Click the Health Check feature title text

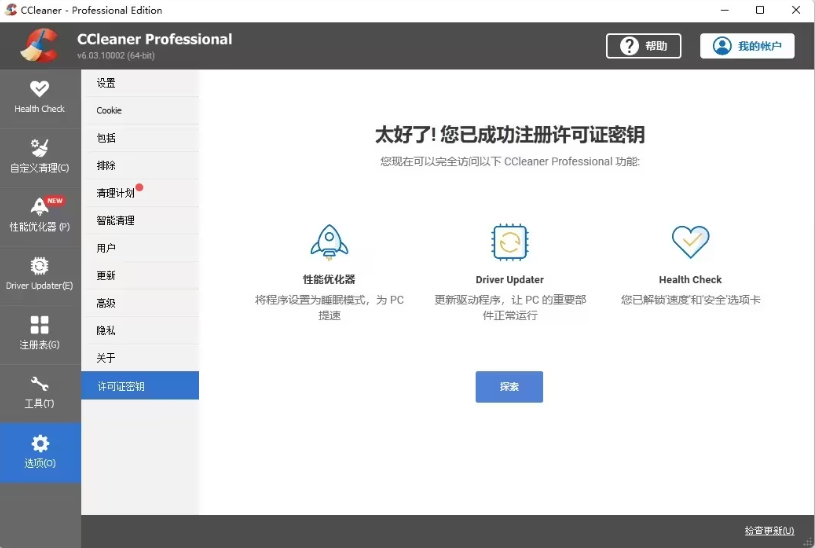tap(690, 279)
